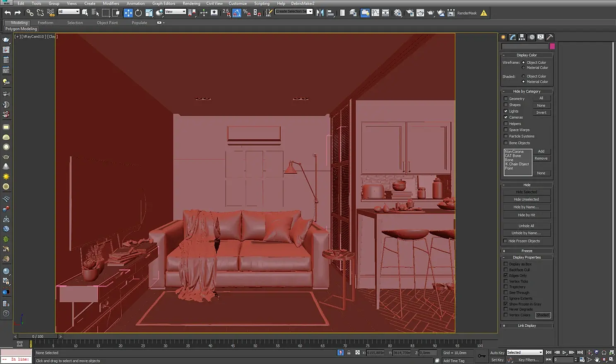Viewport: 616px width, 364px height.
Task: Toggle the Angle Snap icon
Action: (237, 13)
